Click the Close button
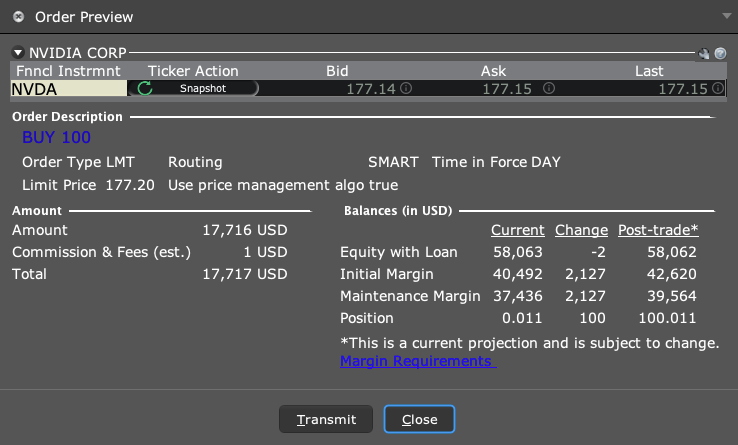The image size is (738, 445). [419, 419]
